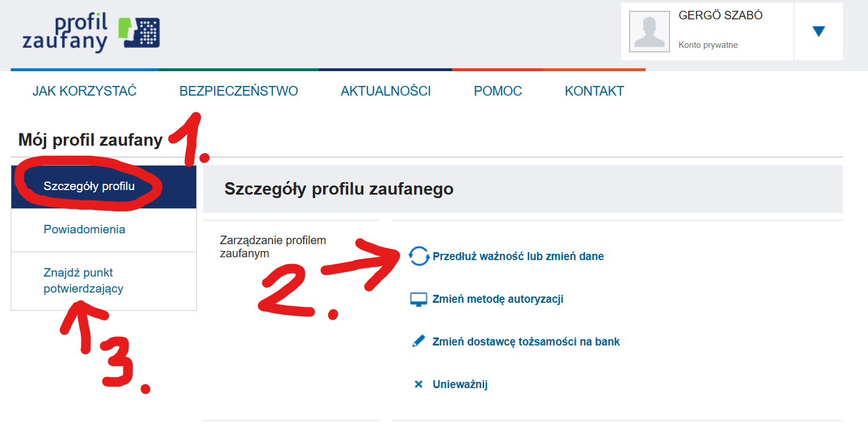Click the pencil icon beside identity provider
868x424 pixels.
(419, 341)
